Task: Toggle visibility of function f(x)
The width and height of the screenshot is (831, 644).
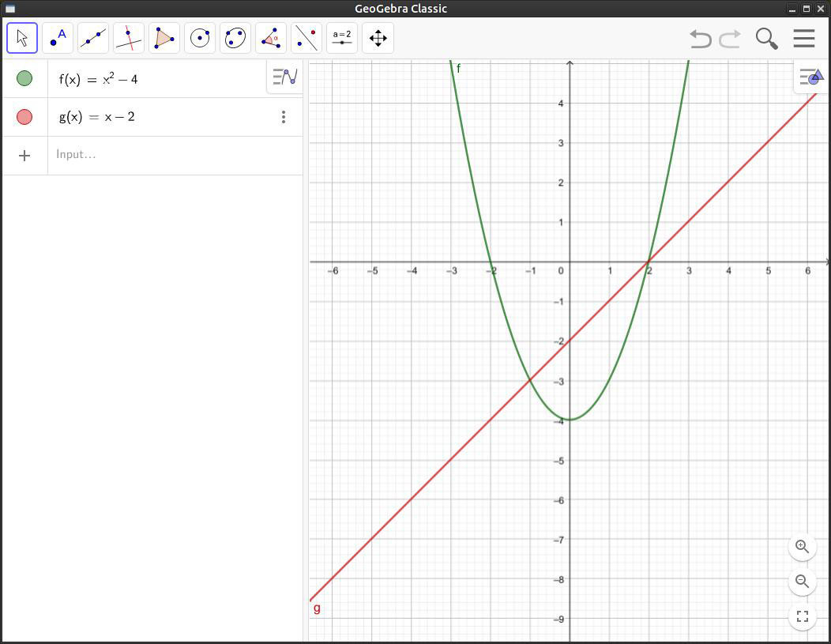Action: tap(24, 78)
